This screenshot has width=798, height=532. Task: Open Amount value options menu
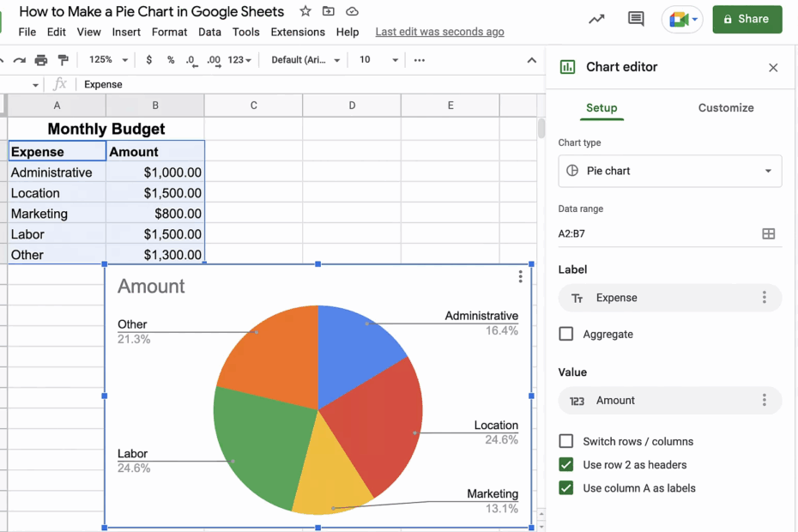764,400
